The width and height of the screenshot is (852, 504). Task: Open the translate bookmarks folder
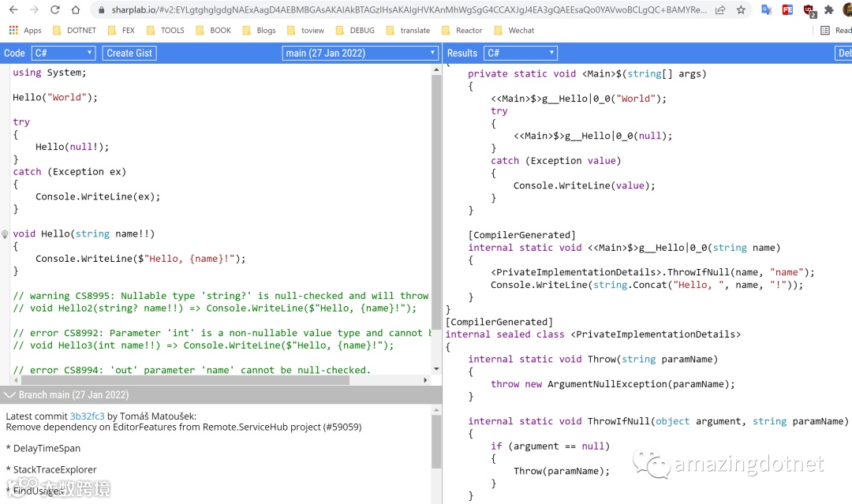coord(408,31)
